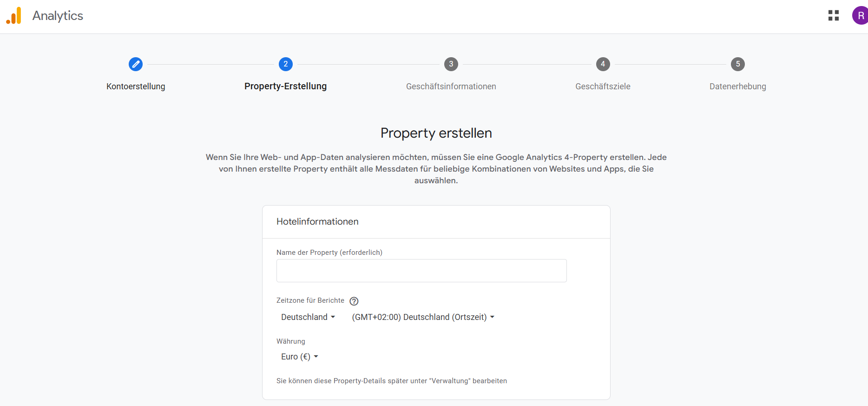Click the step 4 circle icon
The height and width of the screenshot is (406, 868).
[603, 64]
